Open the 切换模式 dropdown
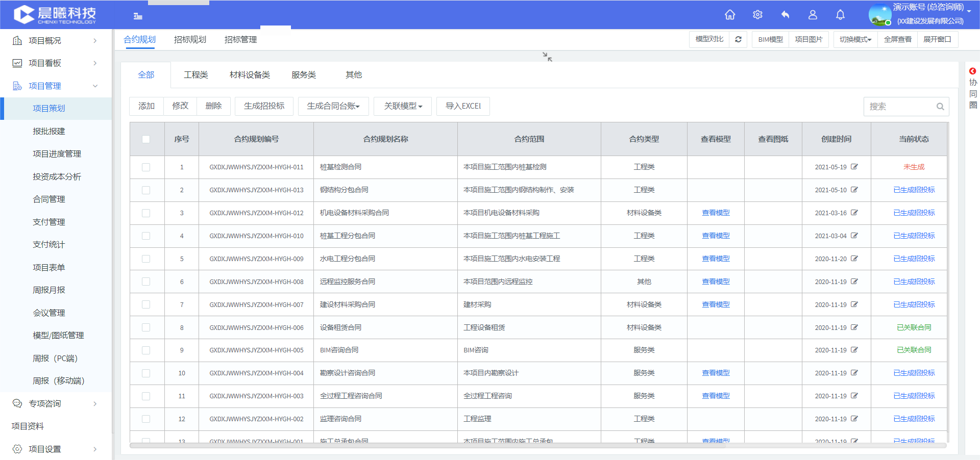This screenshot has width=980, height=460. 855,39
